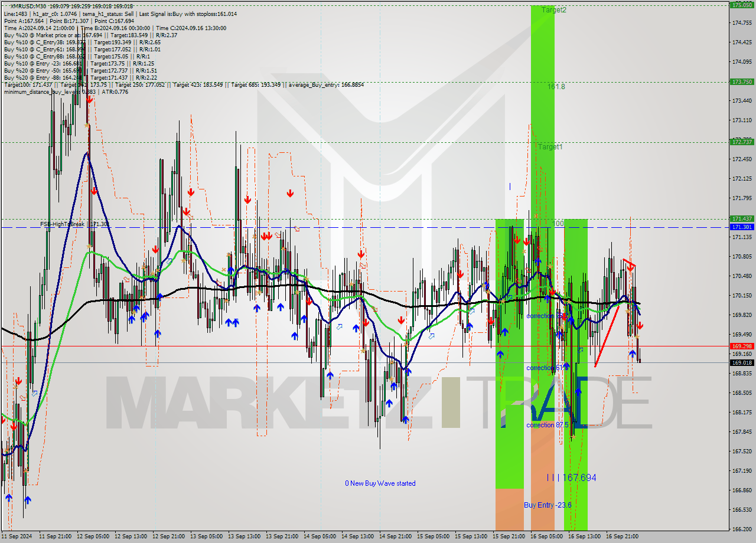Click the 'Buy %10 @ C_Entry38' line
Screen dimensions: 756x543
click(x=82, y=42)
